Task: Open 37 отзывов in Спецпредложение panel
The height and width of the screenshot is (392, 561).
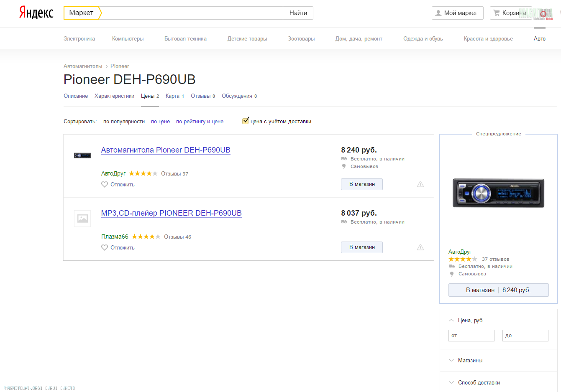Action: point(495,259)
